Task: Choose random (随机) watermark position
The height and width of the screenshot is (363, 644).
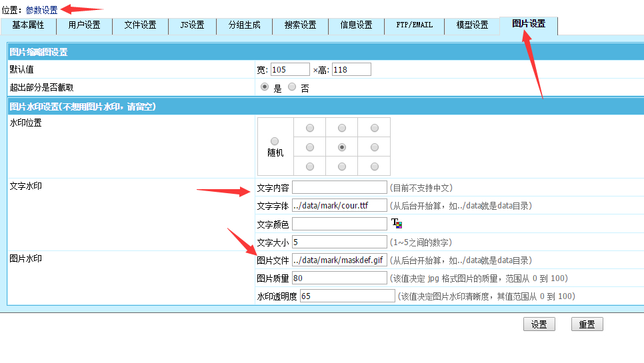Action: coord(275,141)
